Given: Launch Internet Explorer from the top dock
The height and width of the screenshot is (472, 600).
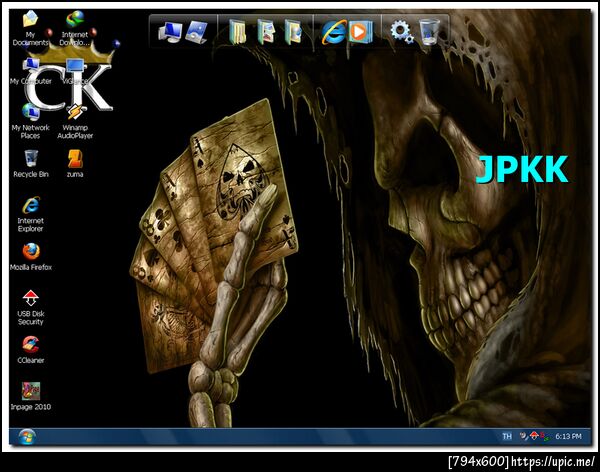Looking at the screenshot, I should tap(334, 32).
